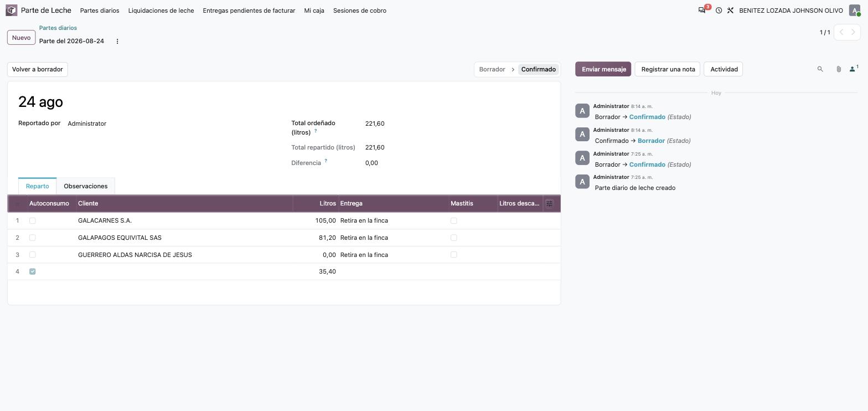Open the company selector BENITEZ LOZADA JOHNSON OLIVO
The image size is (868, 411).
point(791,11)
